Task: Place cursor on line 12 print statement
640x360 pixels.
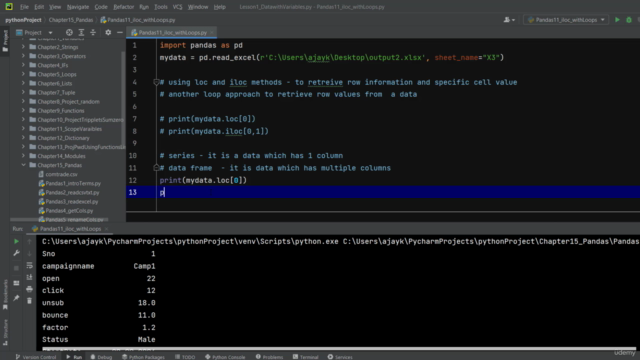Action: point(203,180)
